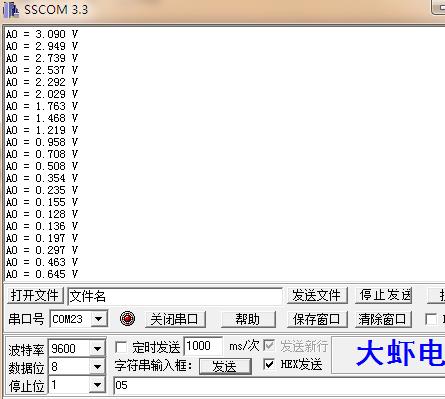Click the line A0 = 2.949 V

point(42,46)
